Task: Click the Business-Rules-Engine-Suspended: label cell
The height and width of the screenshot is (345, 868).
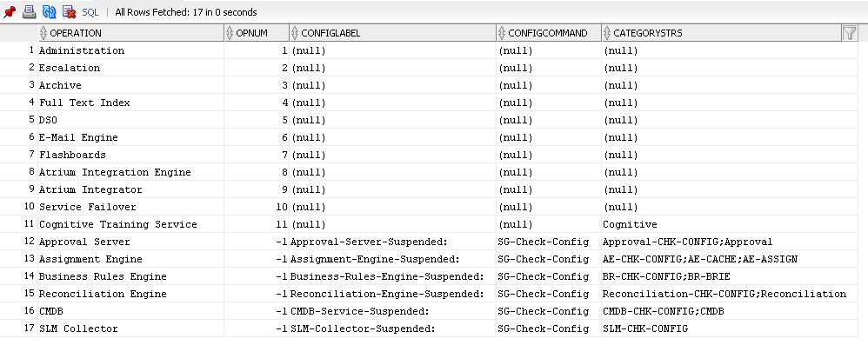Action: coord(392,276)
